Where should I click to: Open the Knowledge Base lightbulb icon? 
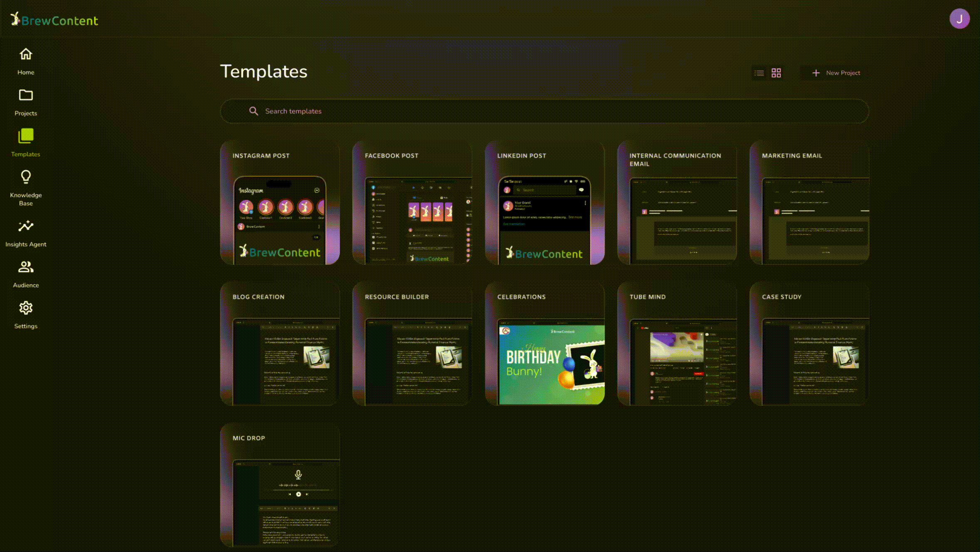[26, 177]
